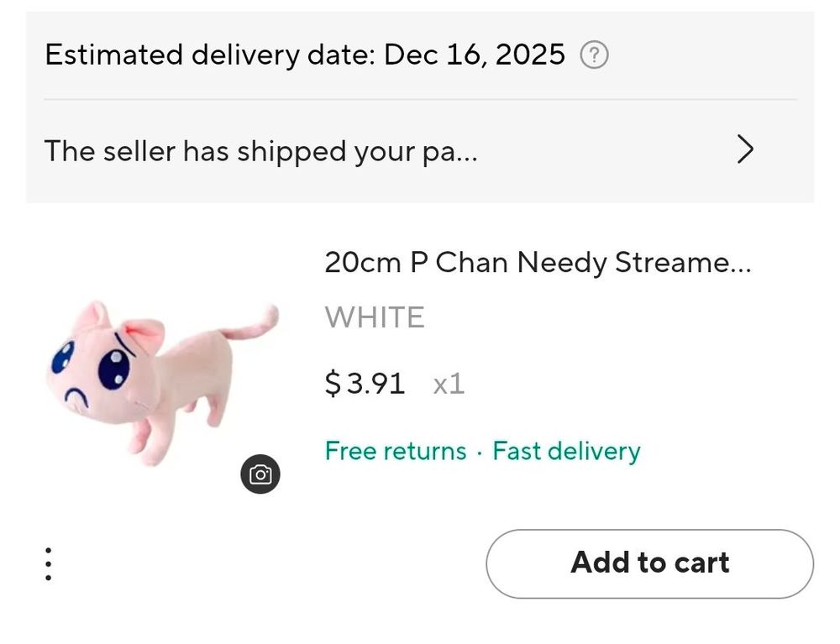Open the three-dot more options menu

[49, 564]
